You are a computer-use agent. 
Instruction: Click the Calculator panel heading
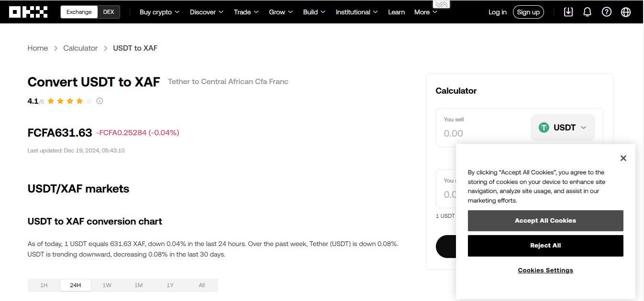(456, 91)
